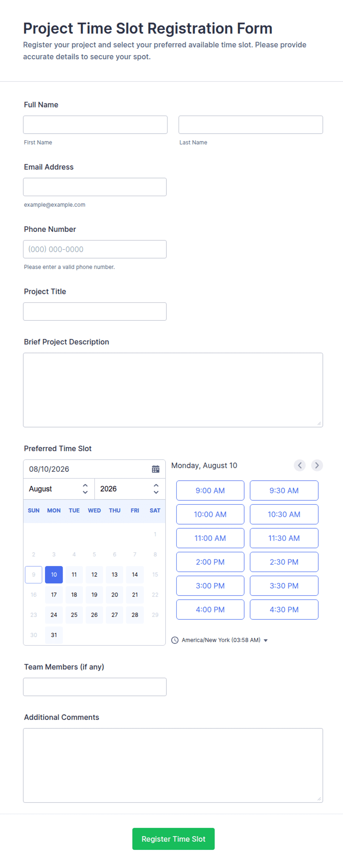Focus the First Name field
Viewport: 343px width, 868px height.
pyautogui.click(x=95, y=125)
